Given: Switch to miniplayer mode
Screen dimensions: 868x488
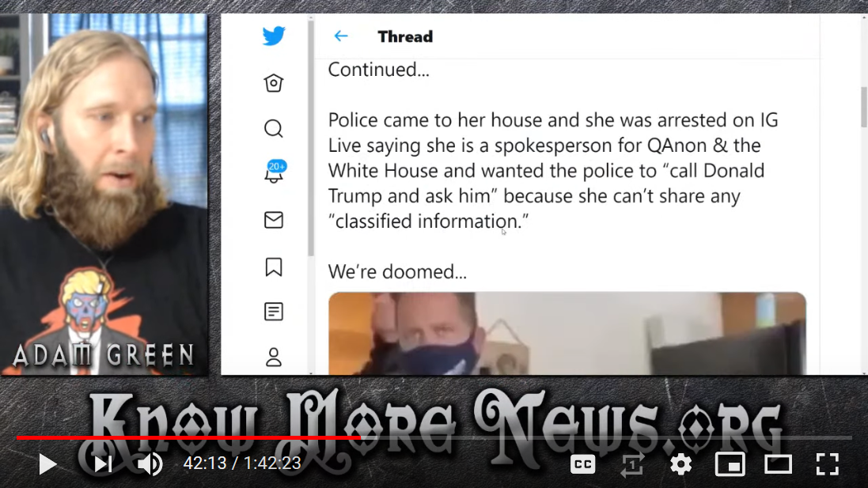Looking at the screenshot, I should tap(730, 464).
